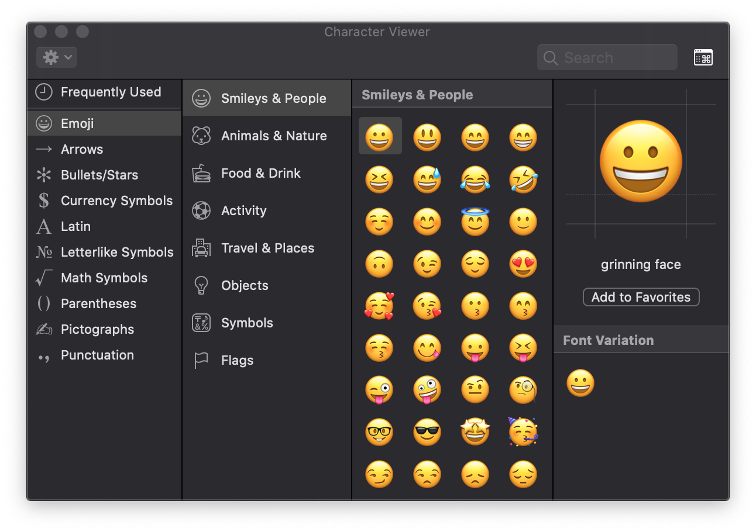Select Arrows in the sidebar
Screen dimensions: 756x532
click(x=82, y=149)
